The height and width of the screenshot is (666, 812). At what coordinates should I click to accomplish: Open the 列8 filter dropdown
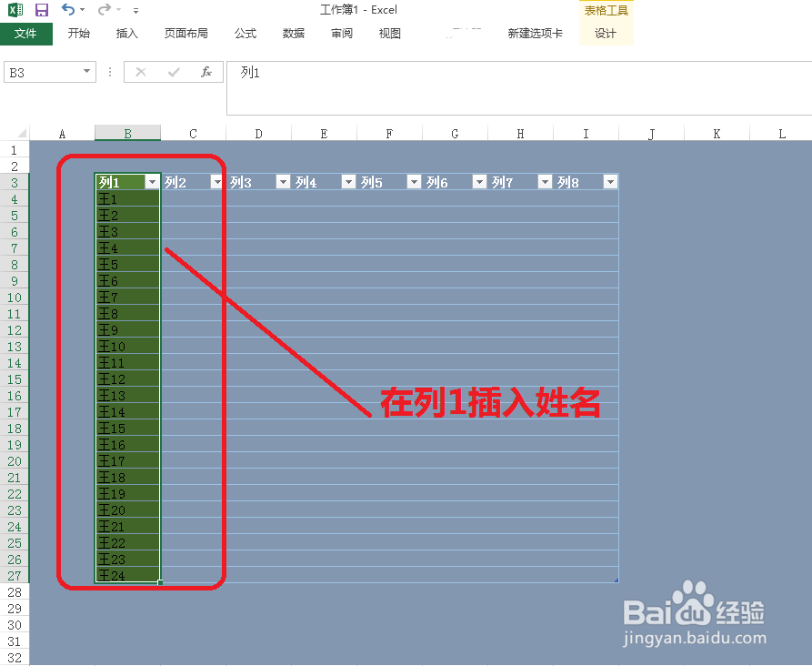(x=610, y=182)
